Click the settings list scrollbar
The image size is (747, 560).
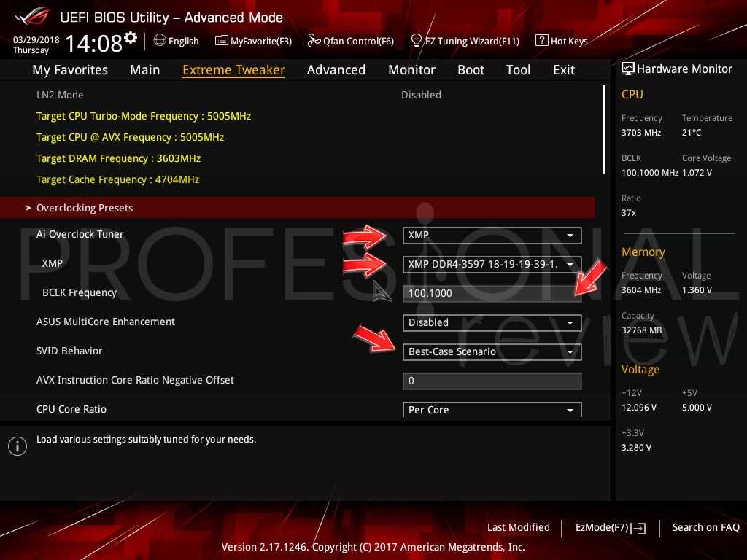tap(604, 129)
